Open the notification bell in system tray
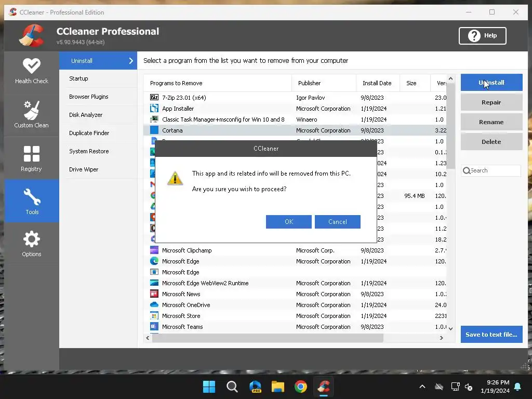532x399 pixels. tap(518, 387)
